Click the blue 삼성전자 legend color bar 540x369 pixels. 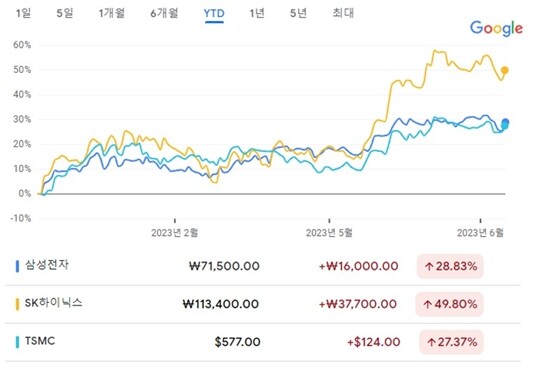point(17,266)
